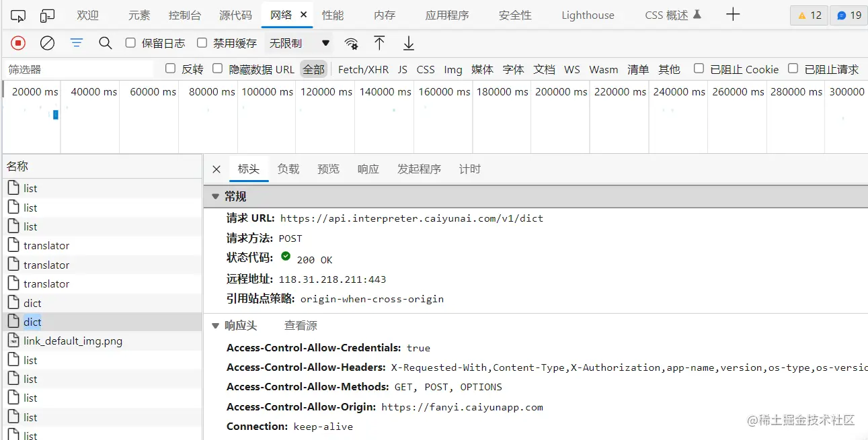Open the 性能 tab

333,15
